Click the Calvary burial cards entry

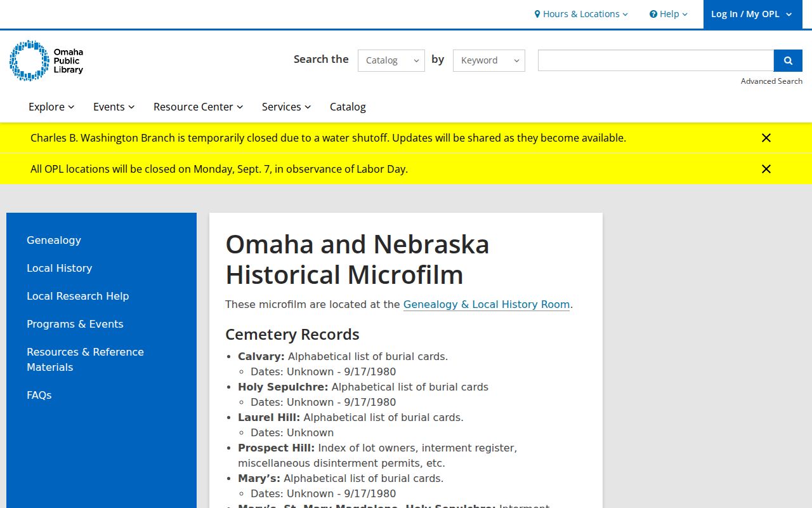click(x=343, y=356)
